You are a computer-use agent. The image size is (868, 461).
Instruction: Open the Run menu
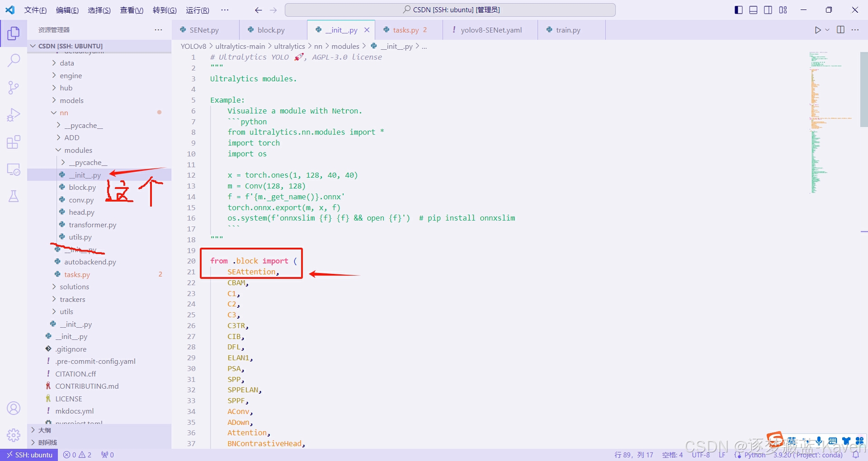pyautogui.click(x=198, y=10)
